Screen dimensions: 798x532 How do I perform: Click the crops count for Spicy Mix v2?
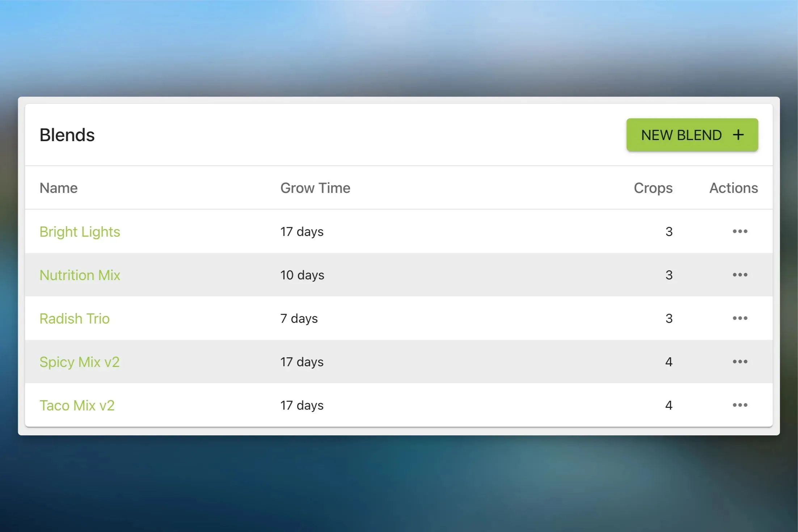669,362
